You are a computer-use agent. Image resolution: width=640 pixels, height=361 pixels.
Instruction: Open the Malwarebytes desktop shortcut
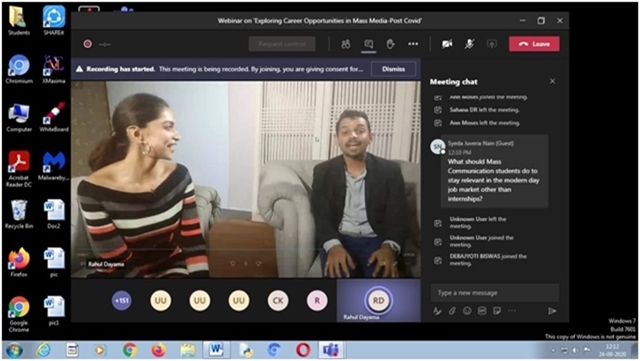click(53, 166)
